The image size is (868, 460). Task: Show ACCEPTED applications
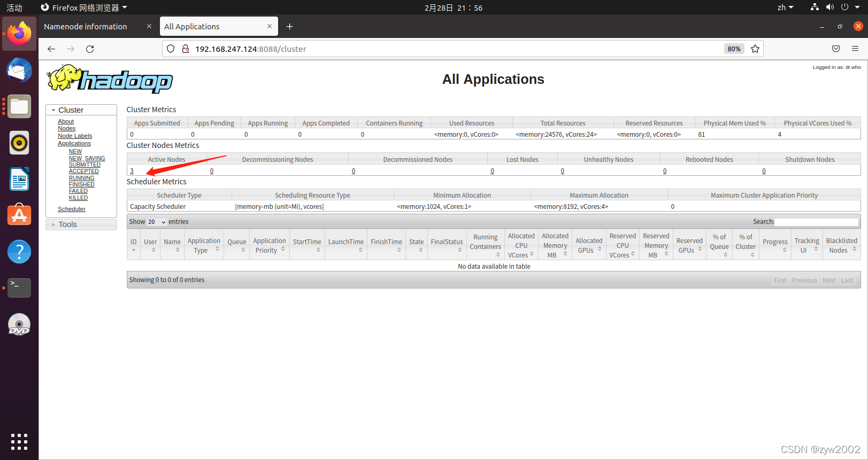click(83, 171)
